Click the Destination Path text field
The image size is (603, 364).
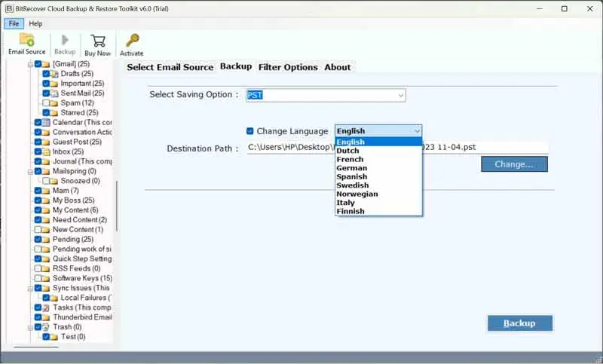pos(290,148)
